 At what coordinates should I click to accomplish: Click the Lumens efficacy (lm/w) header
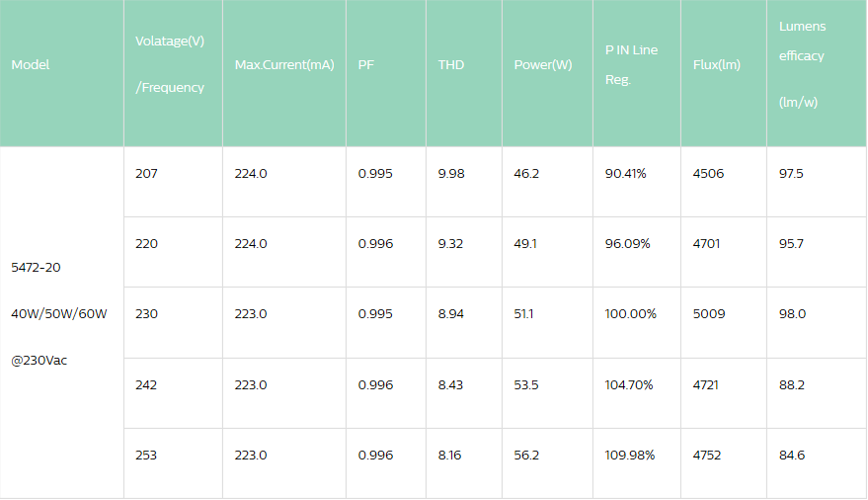pyautogui.click(x=802, y=64)
